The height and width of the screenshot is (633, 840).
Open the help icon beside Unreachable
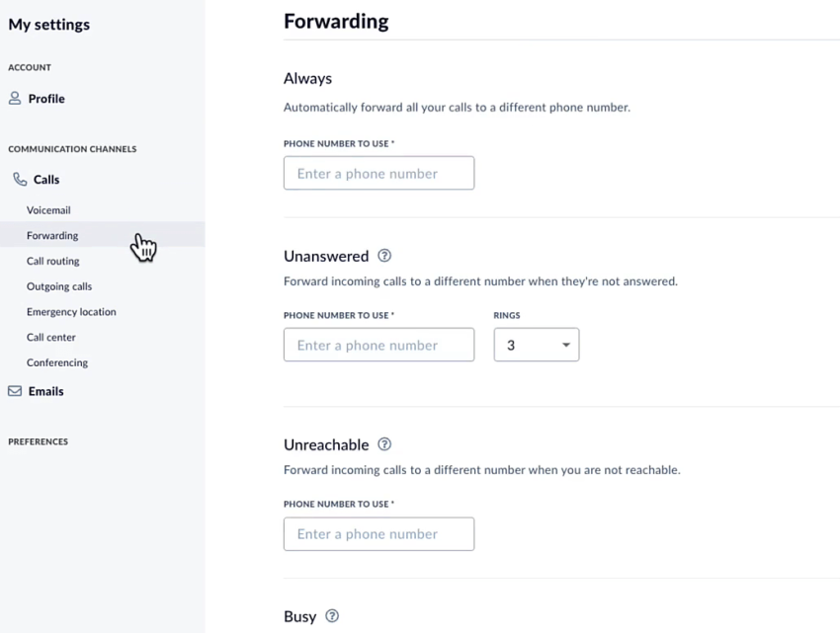click(x=385, y=444)
